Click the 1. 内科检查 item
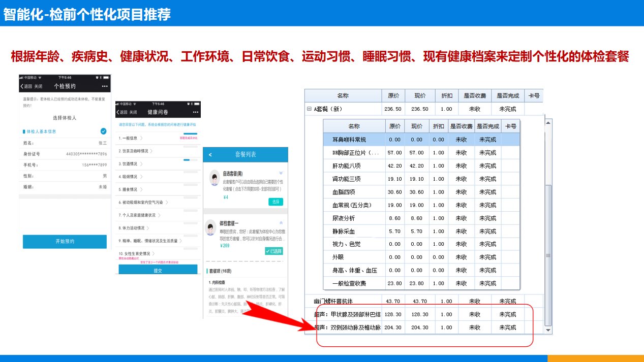This screenshot has width=644, height=362. point(217,282)
